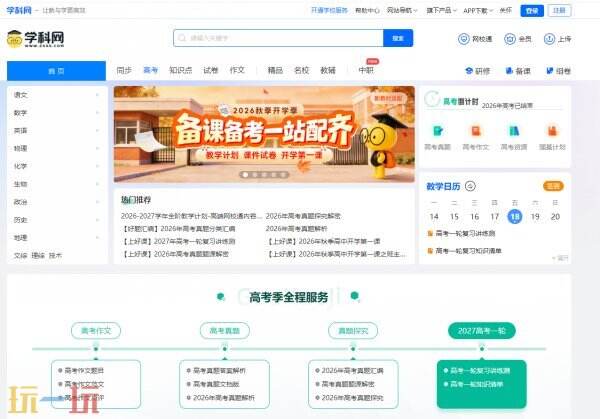Click the green books icon in countdown panel
Screen dimensions: 600x419
[x=514, y=131]
